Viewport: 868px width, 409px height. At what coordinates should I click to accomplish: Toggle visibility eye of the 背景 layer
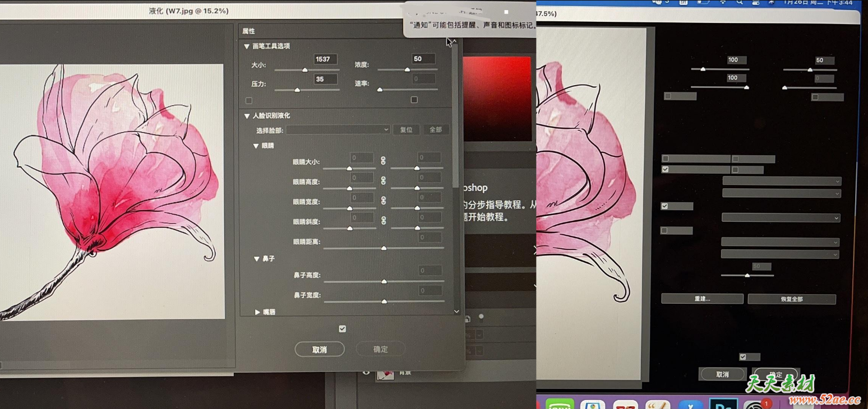point(367,372)
